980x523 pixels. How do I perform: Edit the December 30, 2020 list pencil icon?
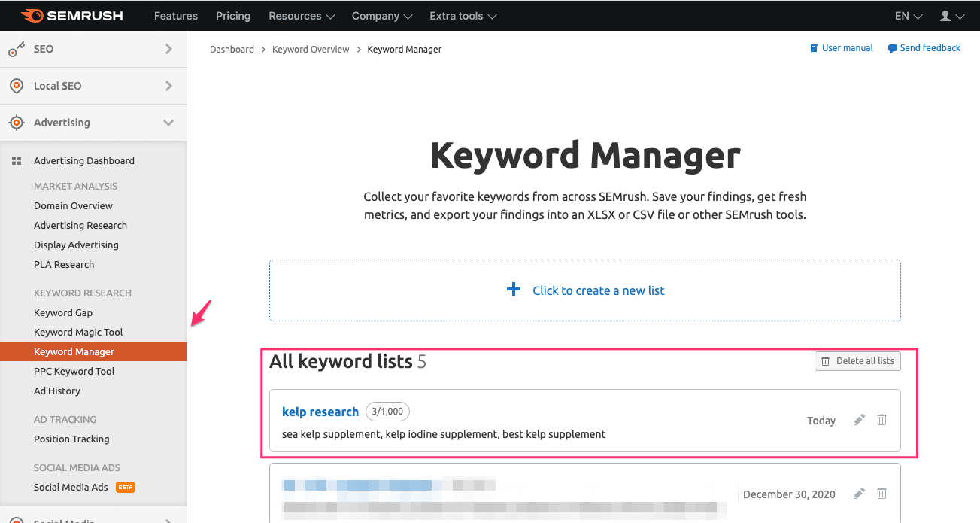coord(859,494)
